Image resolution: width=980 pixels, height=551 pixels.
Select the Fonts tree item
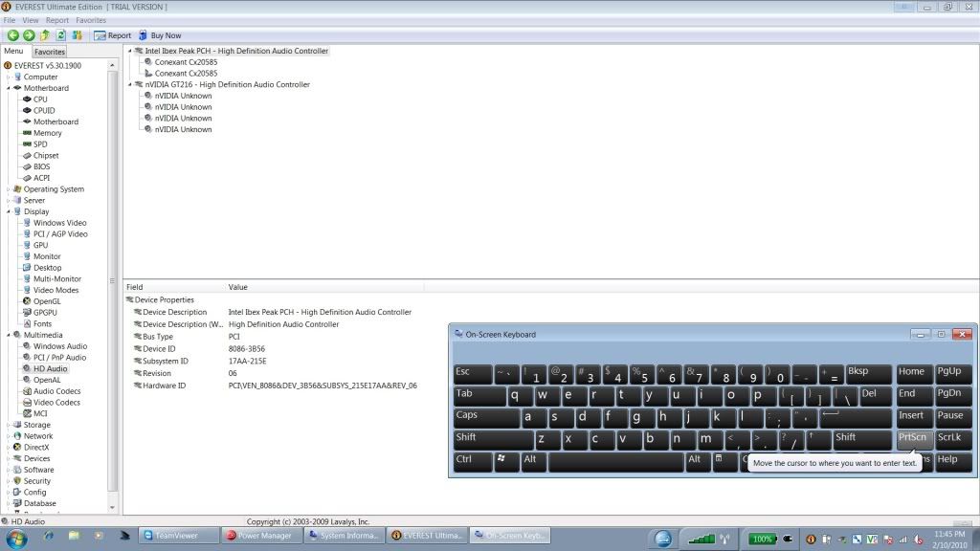42,324
